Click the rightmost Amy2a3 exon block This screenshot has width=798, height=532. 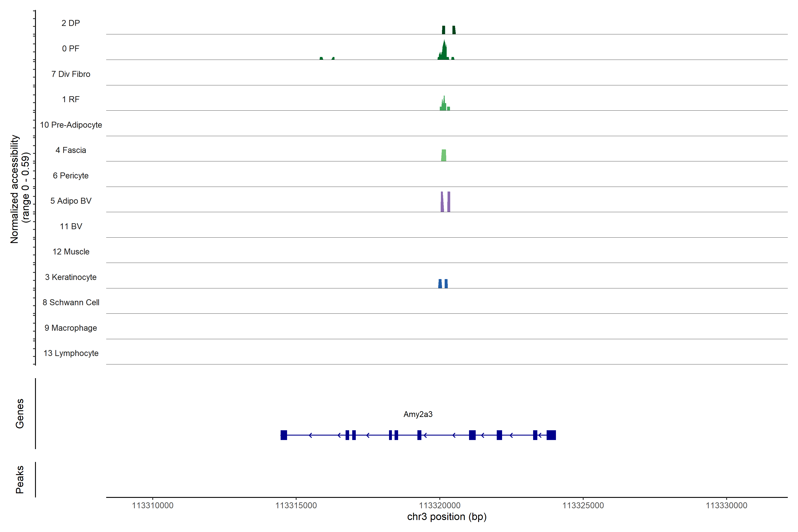(551, 435)
